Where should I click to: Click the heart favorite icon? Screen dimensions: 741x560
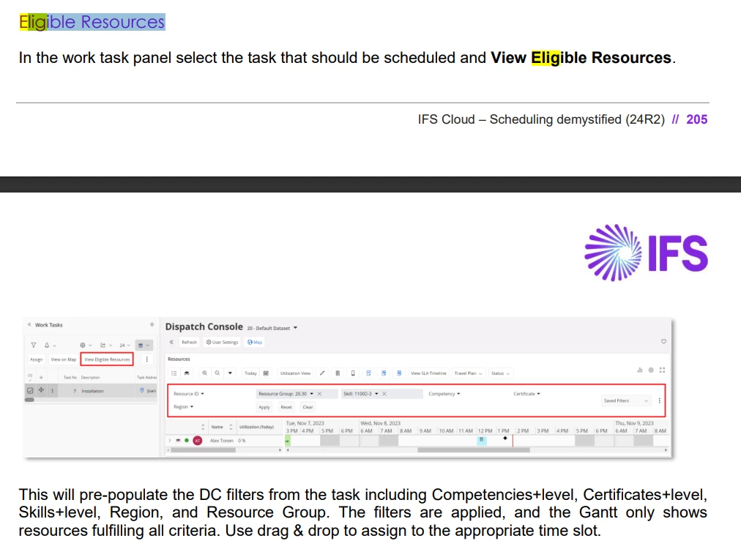[x=663, y=341]
